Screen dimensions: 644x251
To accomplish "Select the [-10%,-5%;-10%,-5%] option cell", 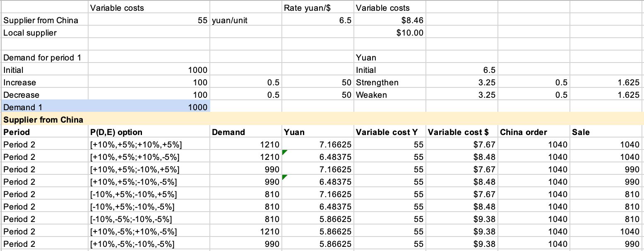I will [133, 219].
